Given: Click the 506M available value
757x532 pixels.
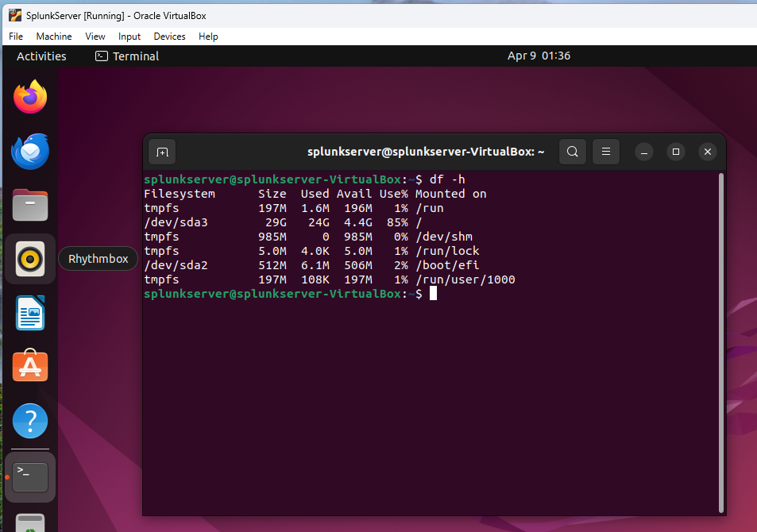Looking at the screenshot, I should (x=358, y=265).
